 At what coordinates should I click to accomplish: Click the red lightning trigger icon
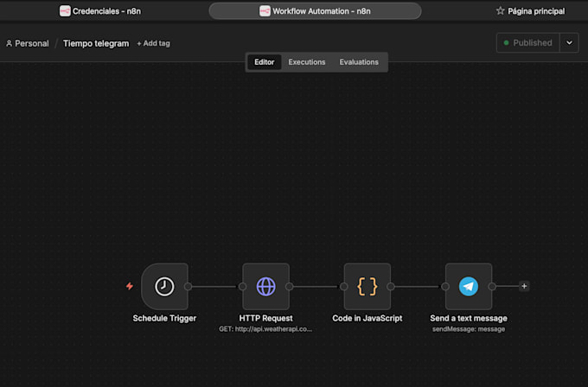(x=130, y=286)
